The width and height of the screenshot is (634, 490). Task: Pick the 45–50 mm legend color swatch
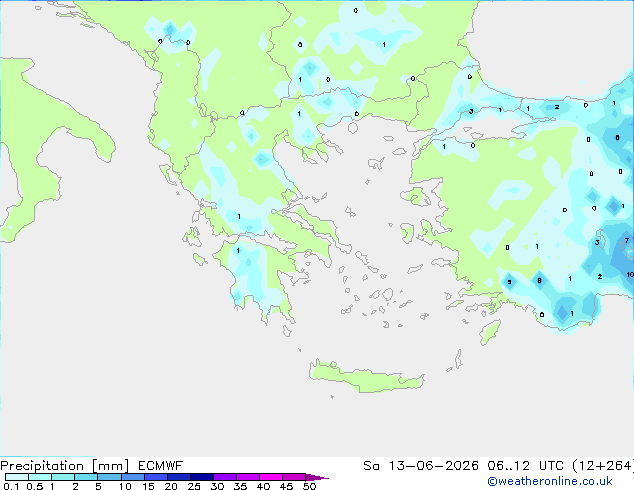[x=294, y=477]
